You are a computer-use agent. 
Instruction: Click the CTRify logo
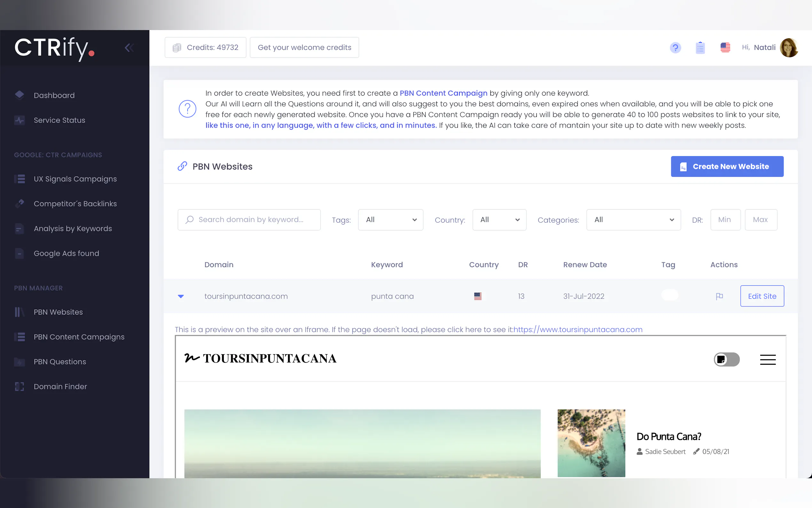coord(54,48)
